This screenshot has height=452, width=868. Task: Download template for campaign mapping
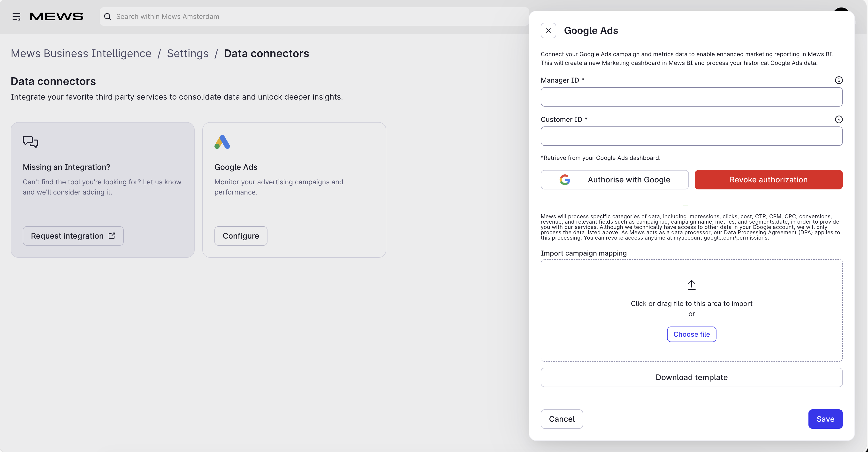tap(692, 377)
